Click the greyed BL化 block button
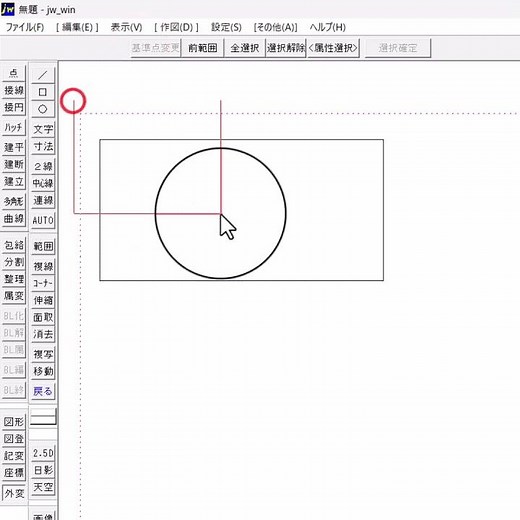The image size is (520, 520). (14, 316)
